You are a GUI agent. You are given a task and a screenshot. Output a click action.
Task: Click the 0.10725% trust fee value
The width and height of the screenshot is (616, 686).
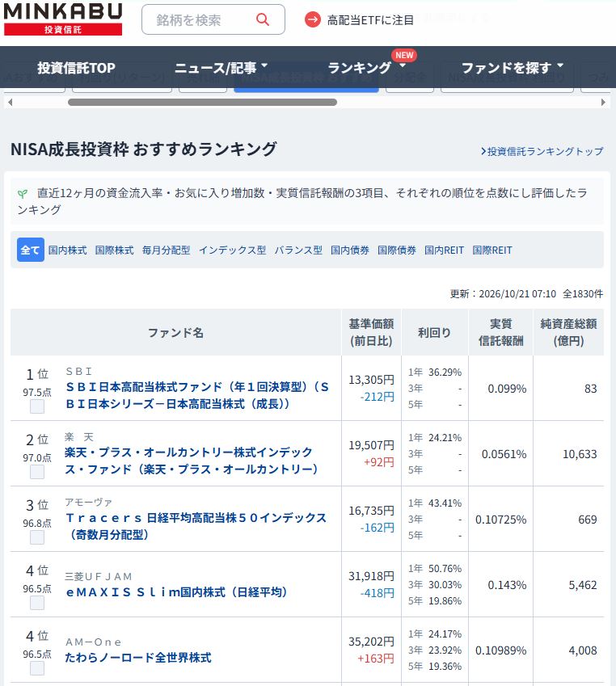tap(501, 520)
